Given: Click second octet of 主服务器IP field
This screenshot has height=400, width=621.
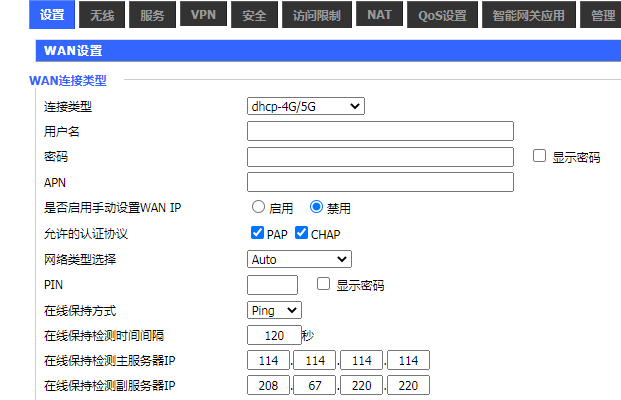Looking at the screenshot, I should 315,360.
